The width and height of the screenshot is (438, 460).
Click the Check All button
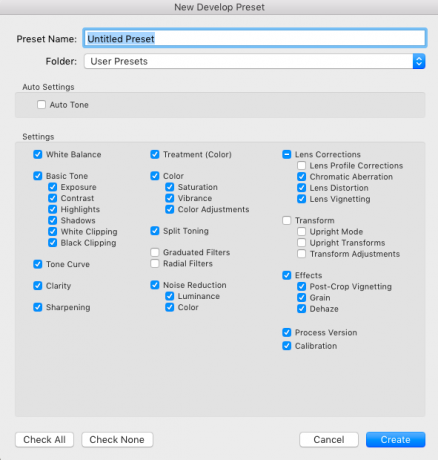coord(44,440)
